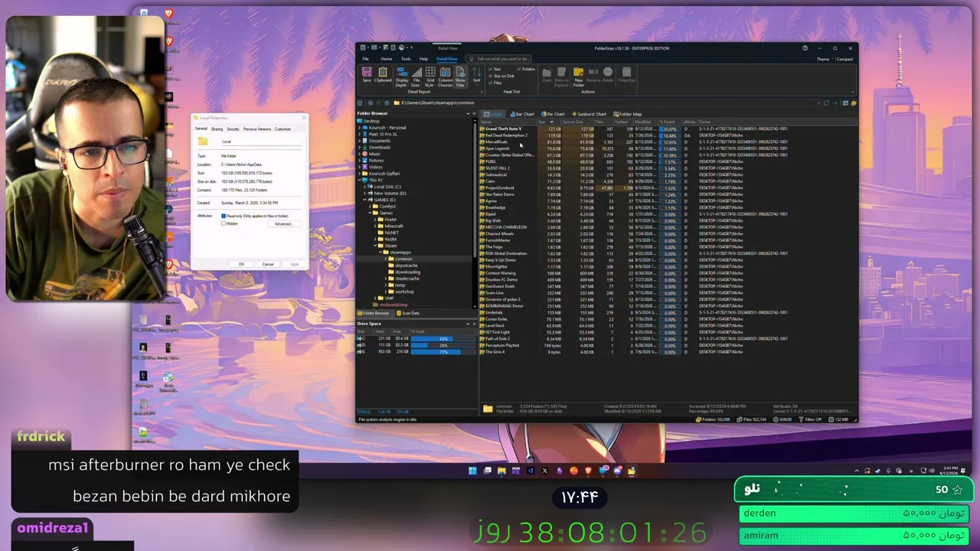Image resolution: width=980 pixels, height=551 pixels.
Task: Expand the Local Disk (C:) tree node
Action: [365, 187]
